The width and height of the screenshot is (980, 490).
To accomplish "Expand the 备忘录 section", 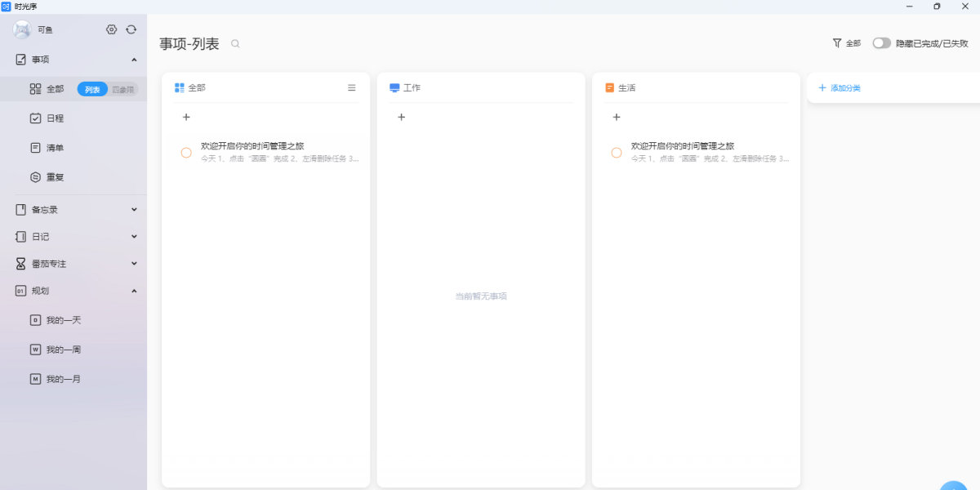I will [x=134, y=210].
